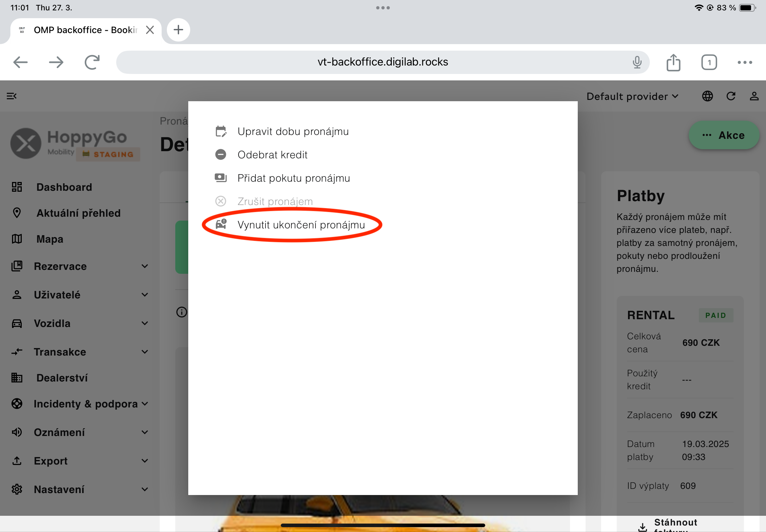Collapse the sidebar menu icon
The width and height of the screenshot is (766, 532).
point(12,96)
